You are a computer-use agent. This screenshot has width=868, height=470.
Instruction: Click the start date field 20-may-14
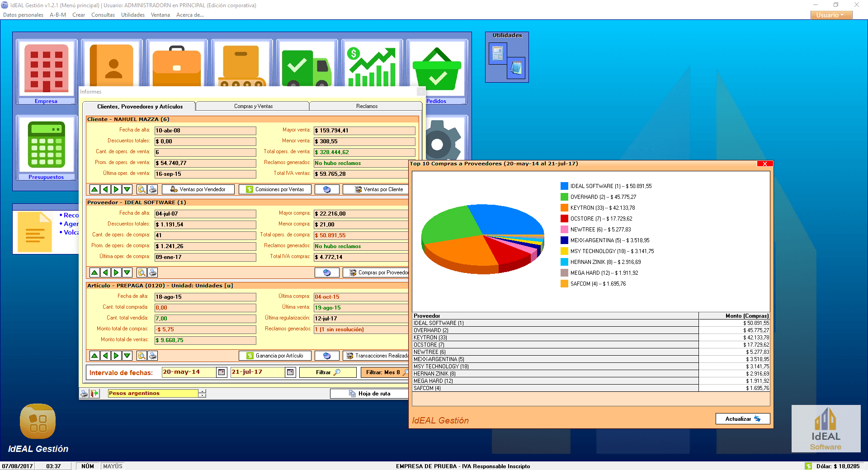pos(189,372)
